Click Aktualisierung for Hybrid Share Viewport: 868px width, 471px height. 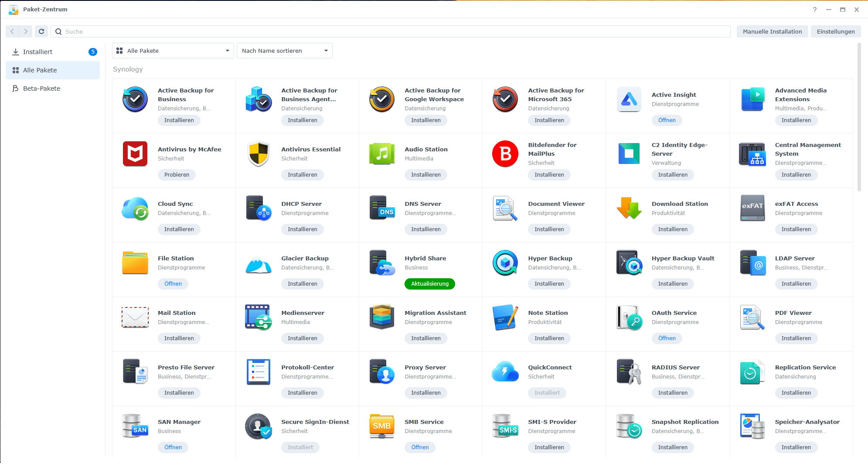tap(430, 284)
